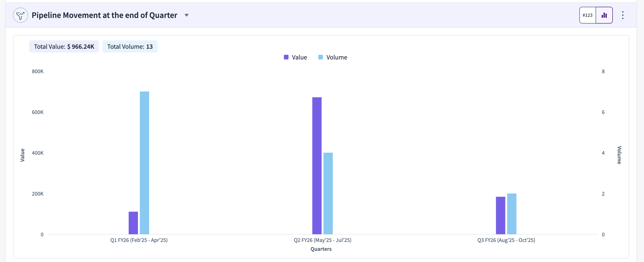Click the purple Value bar for Q2 FY26

(317, 166)
